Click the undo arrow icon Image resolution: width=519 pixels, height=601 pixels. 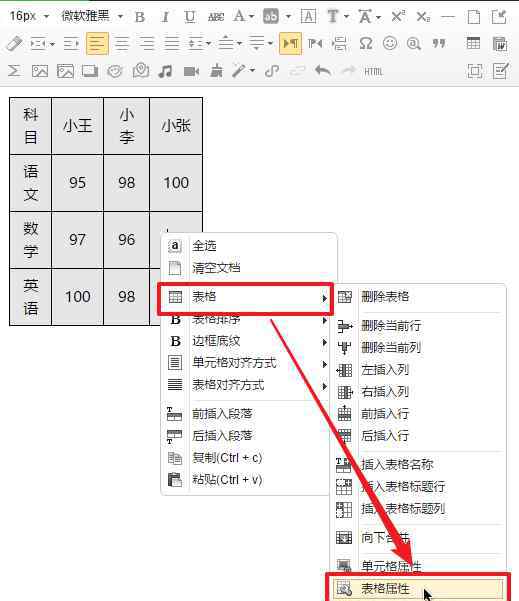(x=323, y=71)
